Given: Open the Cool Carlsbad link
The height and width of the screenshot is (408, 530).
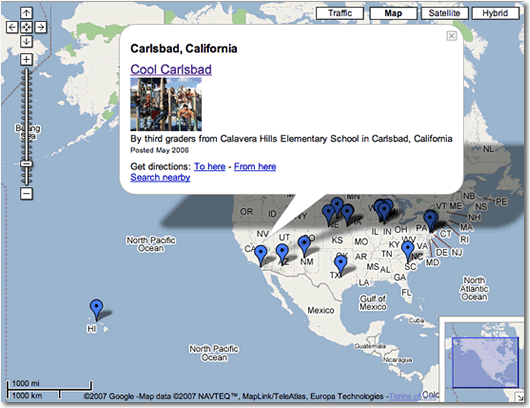Looking at the screenshot, I should point(171,69).
